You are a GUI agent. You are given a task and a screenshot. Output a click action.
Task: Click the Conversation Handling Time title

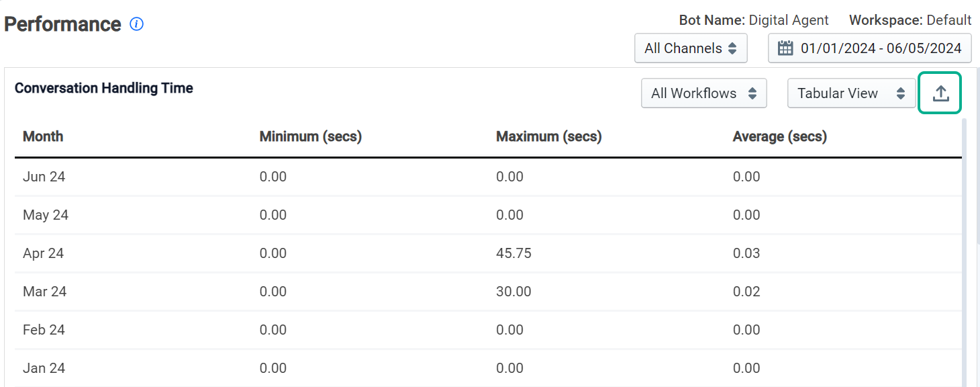pos(104,88)
